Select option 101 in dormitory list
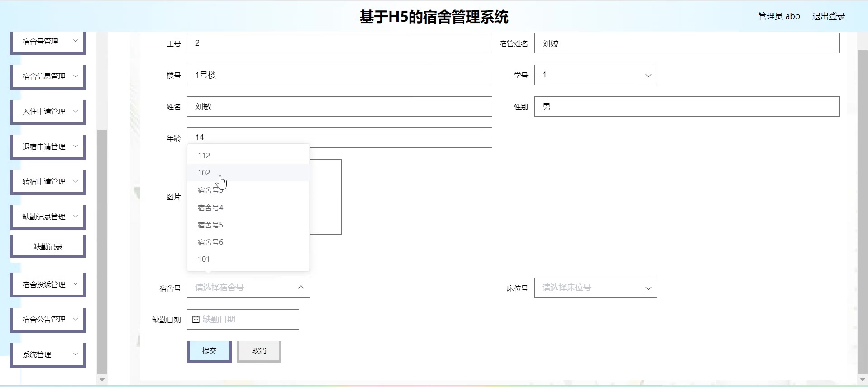The image size is (868, 387). [x=248, y=260]
